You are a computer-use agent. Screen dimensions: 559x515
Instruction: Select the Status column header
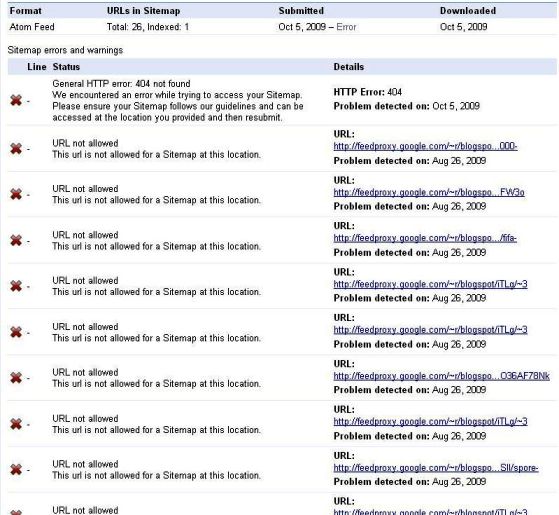coord(66,67)
